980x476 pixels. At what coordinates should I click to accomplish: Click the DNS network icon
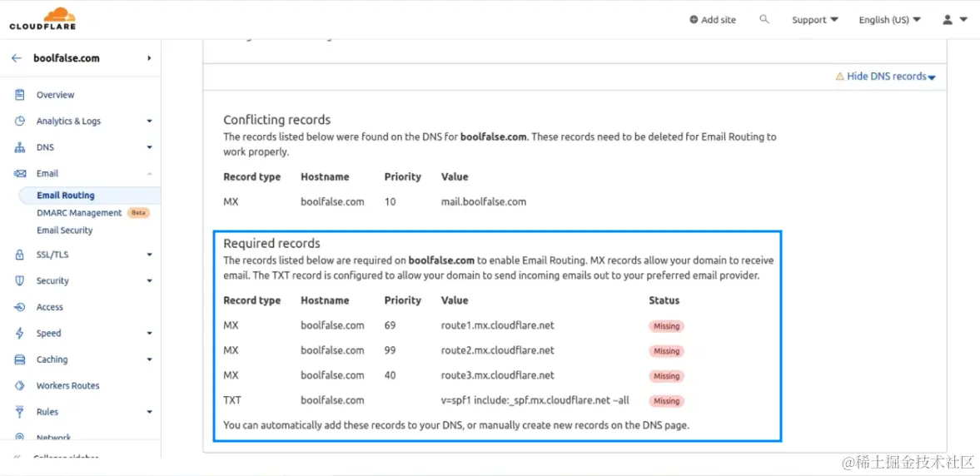coord(20,147)
